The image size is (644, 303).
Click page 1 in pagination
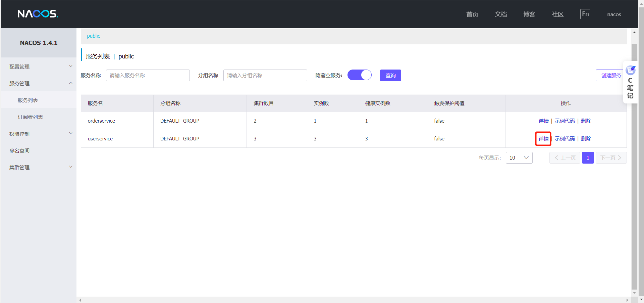click(588, 158)
